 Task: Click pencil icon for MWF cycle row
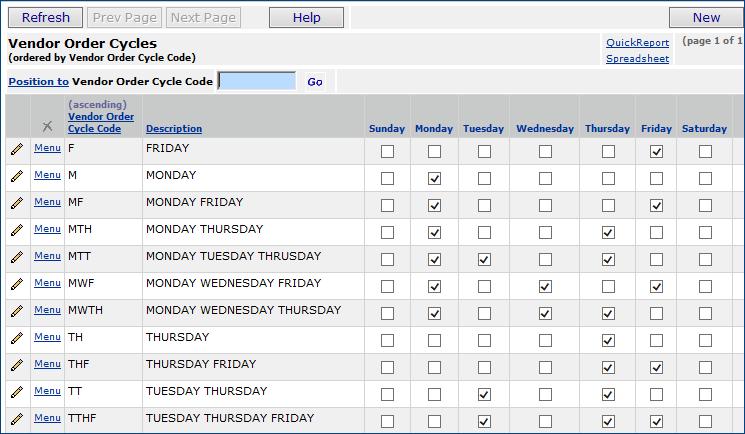coord(16,285)
